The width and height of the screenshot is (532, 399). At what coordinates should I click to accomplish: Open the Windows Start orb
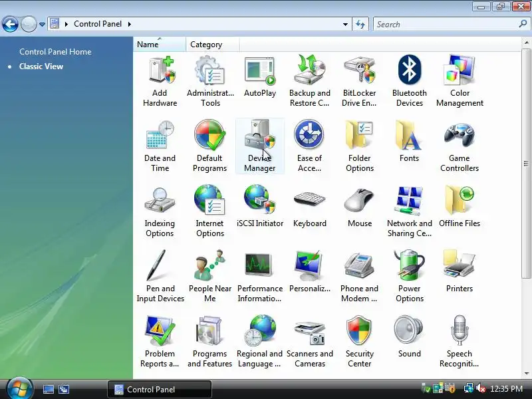pyautogui.click(x=19, y=389)
